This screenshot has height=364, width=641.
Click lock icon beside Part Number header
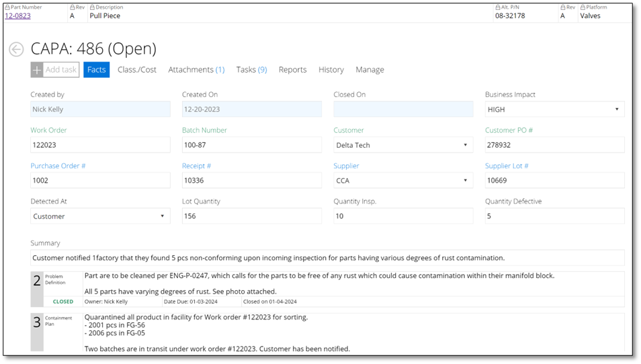(x=7, y=7)
